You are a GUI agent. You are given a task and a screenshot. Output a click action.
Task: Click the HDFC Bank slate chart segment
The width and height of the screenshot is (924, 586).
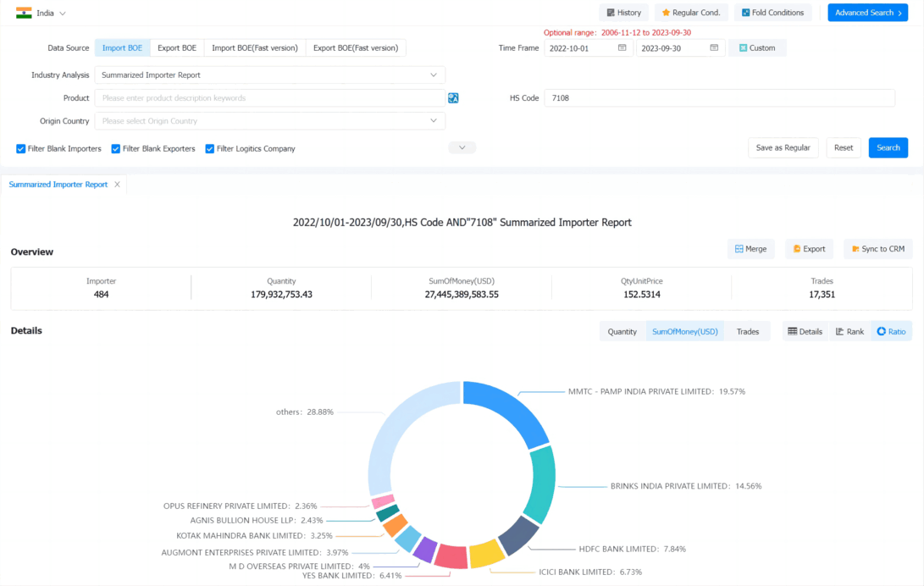click(x=518, y=535)
